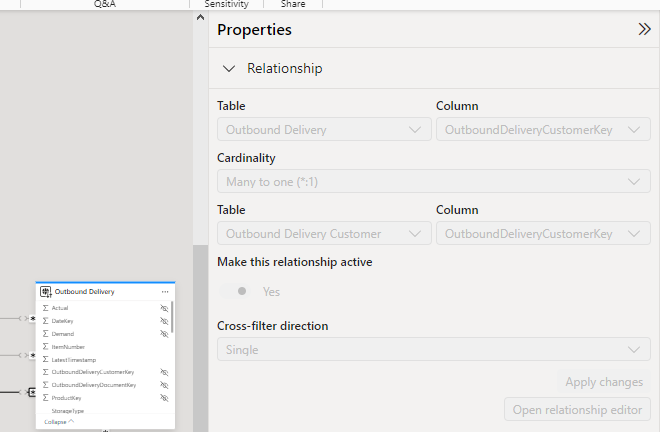Click the Outbound Delivery table icon
This screenshot has height=432, width=660.
(x=45, y=292)
